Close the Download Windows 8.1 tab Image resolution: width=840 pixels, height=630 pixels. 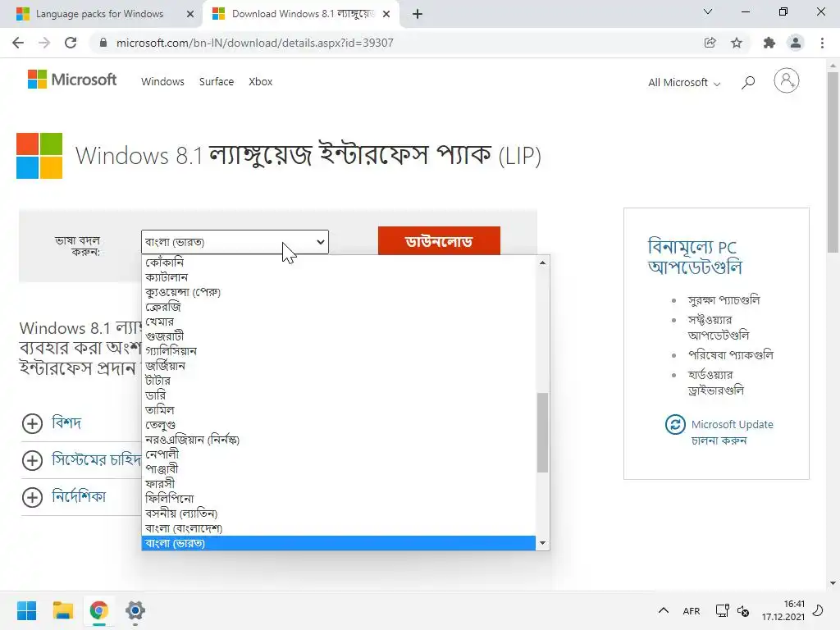point(386,14)
